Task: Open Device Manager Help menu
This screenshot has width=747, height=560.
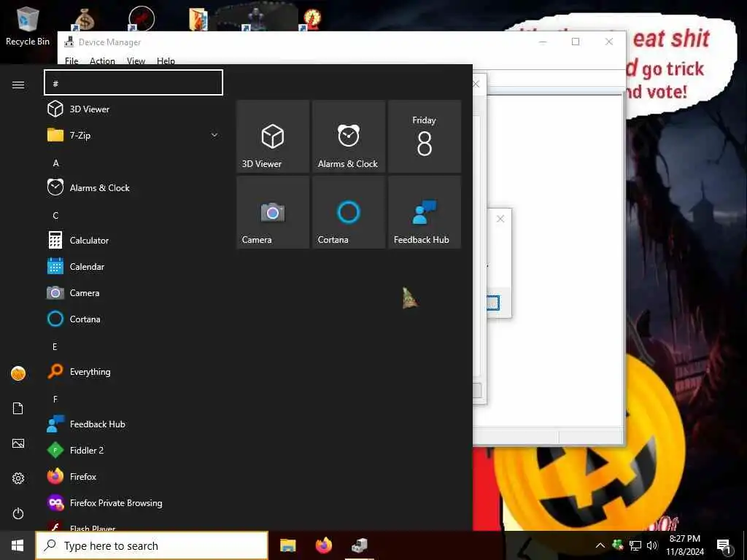Action: click(x=166, y=61)
